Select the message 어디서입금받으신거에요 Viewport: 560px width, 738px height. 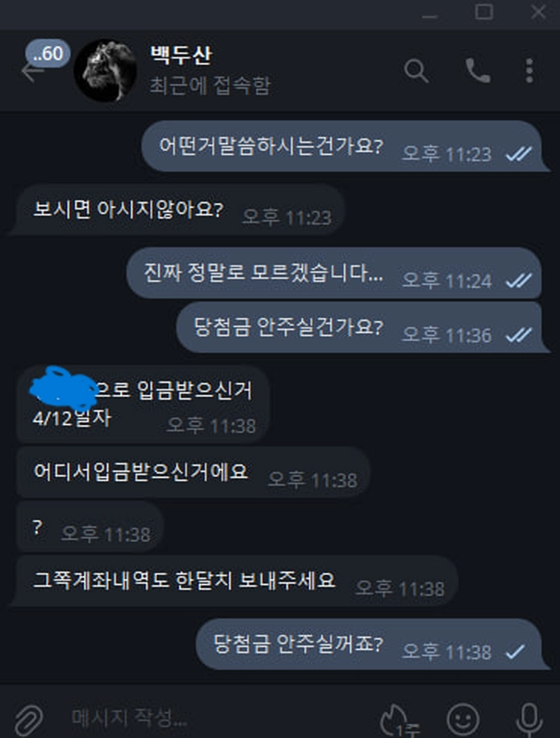click(193, 473)
